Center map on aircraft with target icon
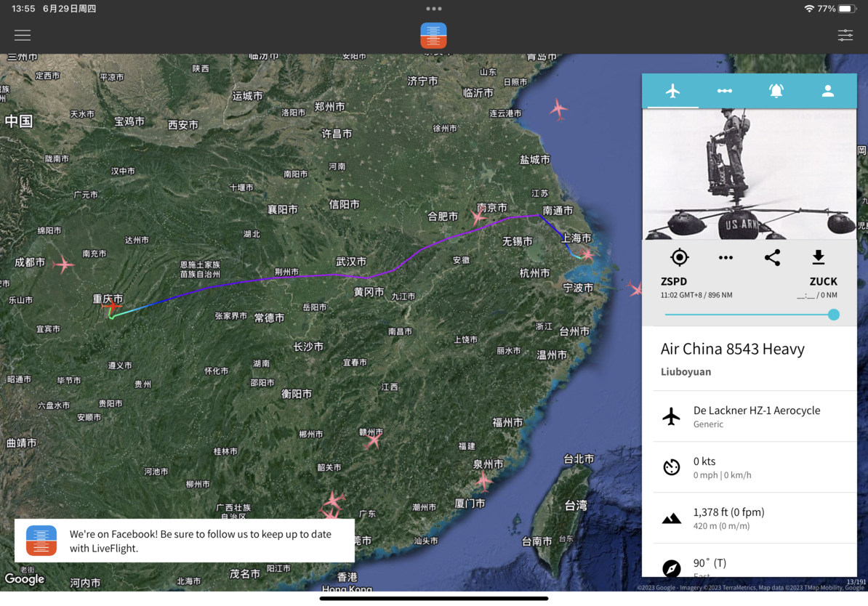 point(679,257)
